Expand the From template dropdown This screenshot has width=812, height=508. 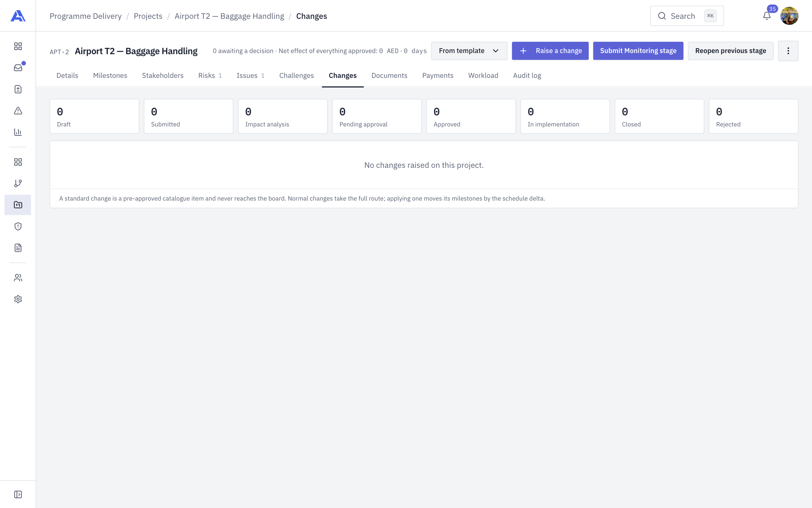click(x=469, y=51)
